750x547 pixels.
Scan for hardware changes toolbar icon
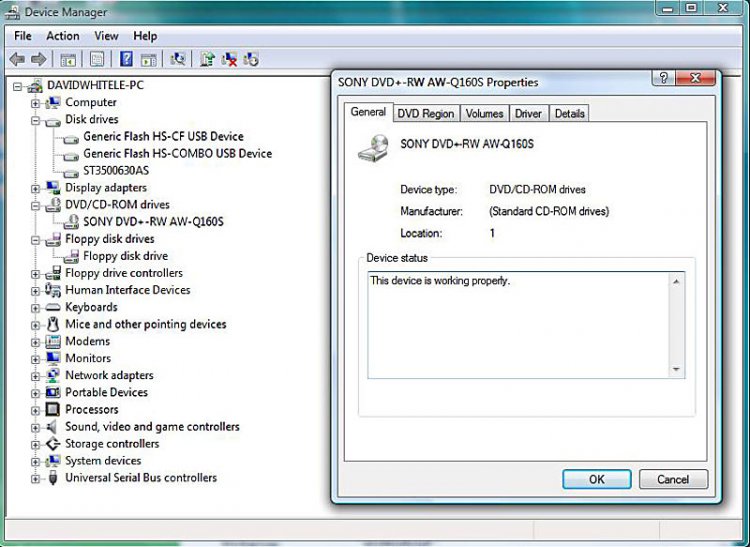pyautogui.click(x=178, y=59)
